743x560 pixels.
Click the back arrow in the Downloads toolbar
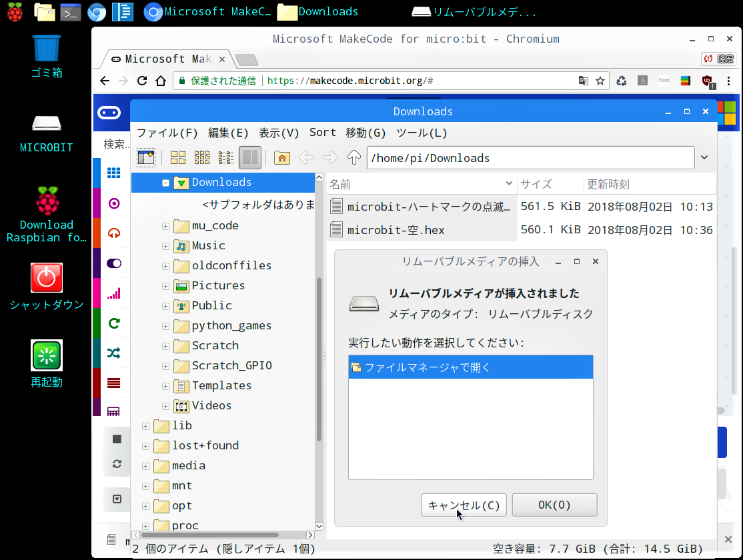(x=306, y=157)
